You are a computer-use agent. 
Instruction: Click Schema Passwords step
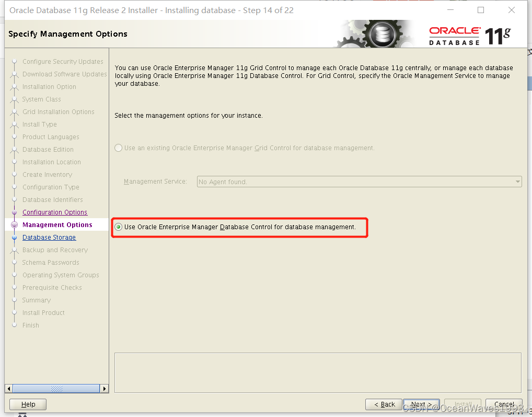tap(51, 263)
